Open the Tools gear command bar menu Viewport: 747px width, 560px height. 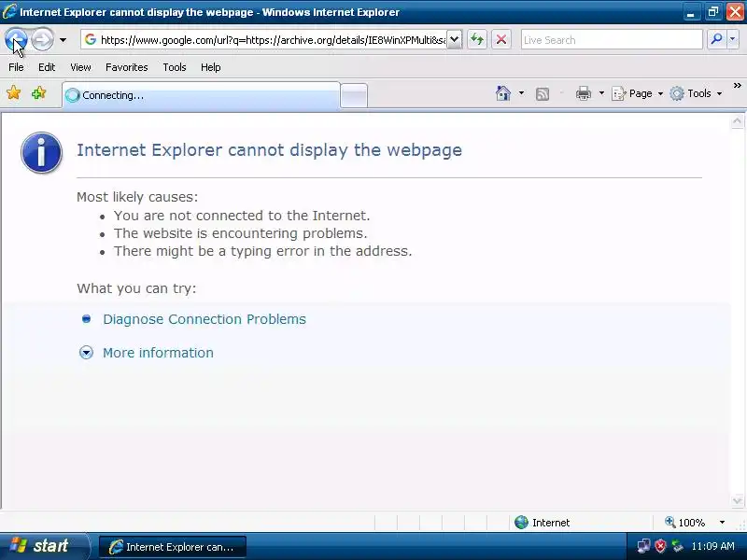click(x=696, y=93)
